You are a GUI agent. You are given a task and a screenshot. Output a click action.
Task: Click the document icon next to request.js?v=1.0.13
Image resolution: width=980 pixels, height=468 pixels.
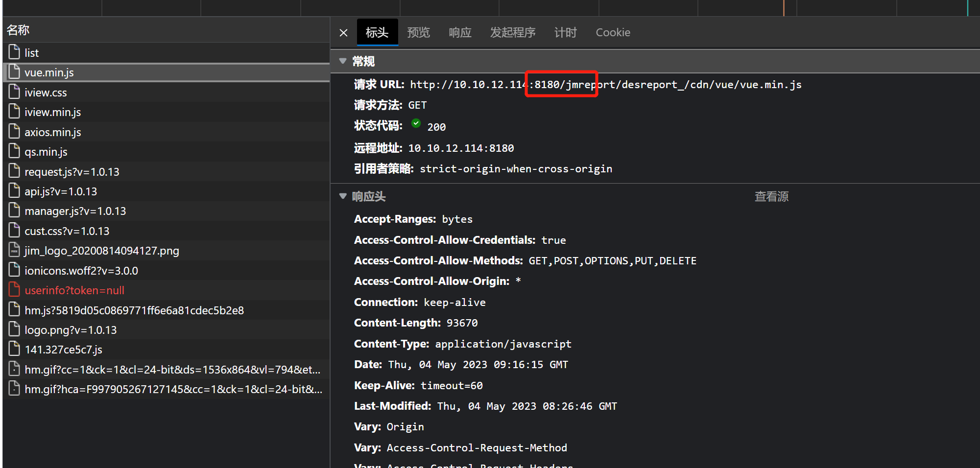[x=14, y=171]
